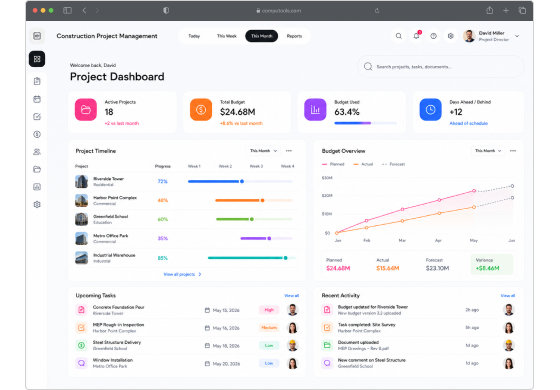Switch to the This Week tab
560x390 pixels.
[x=226, y=36]
